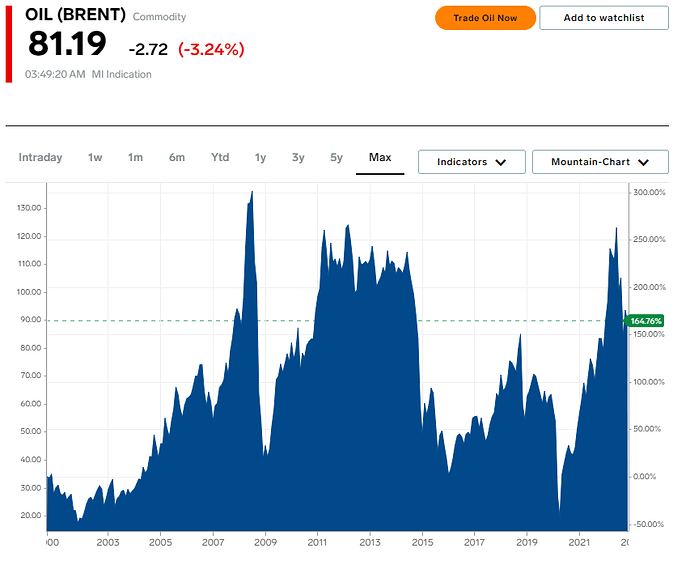
Task: Choose the 5y chart period
Action: [x=337, y=157]
